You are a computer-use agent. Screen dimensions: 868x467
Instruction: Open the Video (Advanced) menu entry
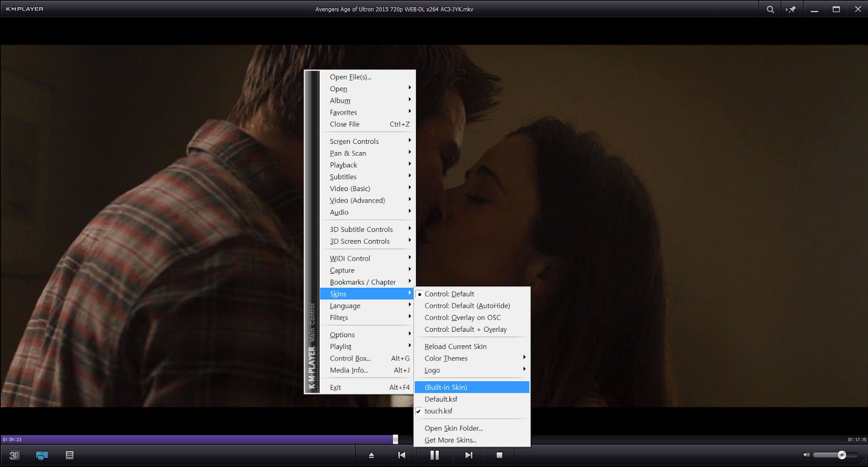pos(367,200)
